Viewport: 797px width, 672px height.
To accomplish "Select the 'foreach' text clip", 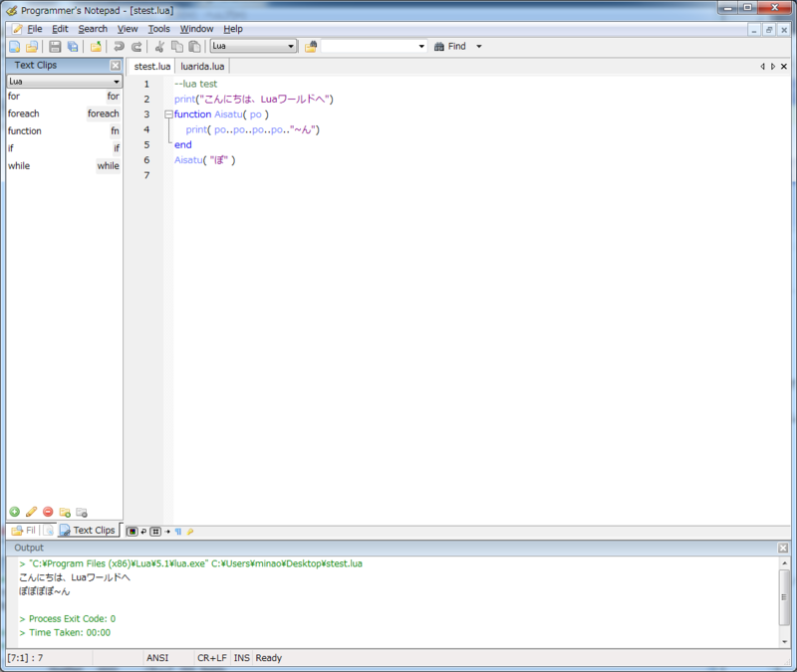I will [64, 113].
